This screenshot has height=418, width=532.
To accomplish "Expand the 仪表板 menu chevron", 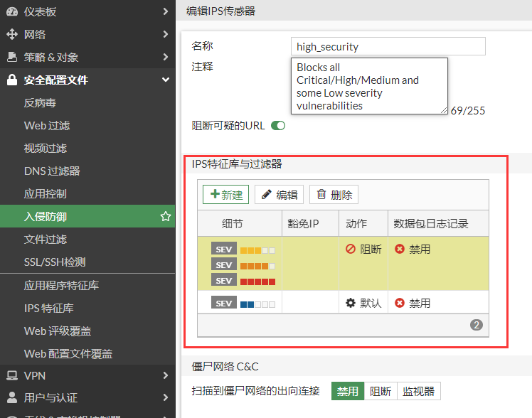I will [165, 11].
